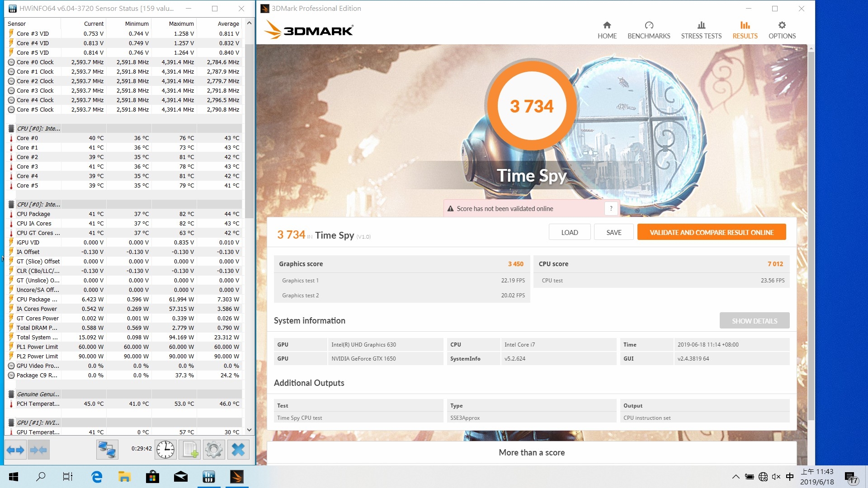Click warning triangle on validation notice
Screen dimensions: 868x488
pos(450,209)
